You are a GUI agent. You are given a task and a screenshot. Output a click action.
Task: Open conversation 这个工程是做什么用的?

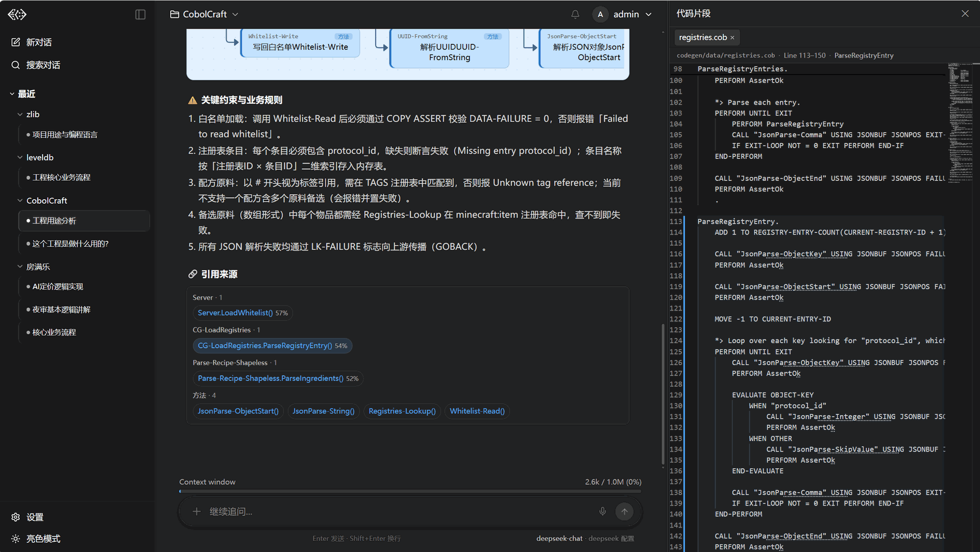point(84,244)
